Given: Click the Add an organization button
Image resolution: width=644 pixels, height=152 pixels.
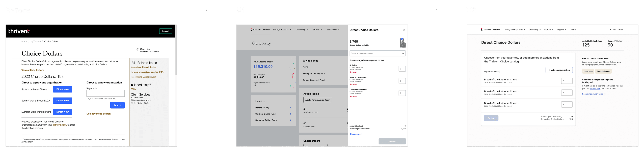Looking at the screenshot, I should click(x=559, y=70).
